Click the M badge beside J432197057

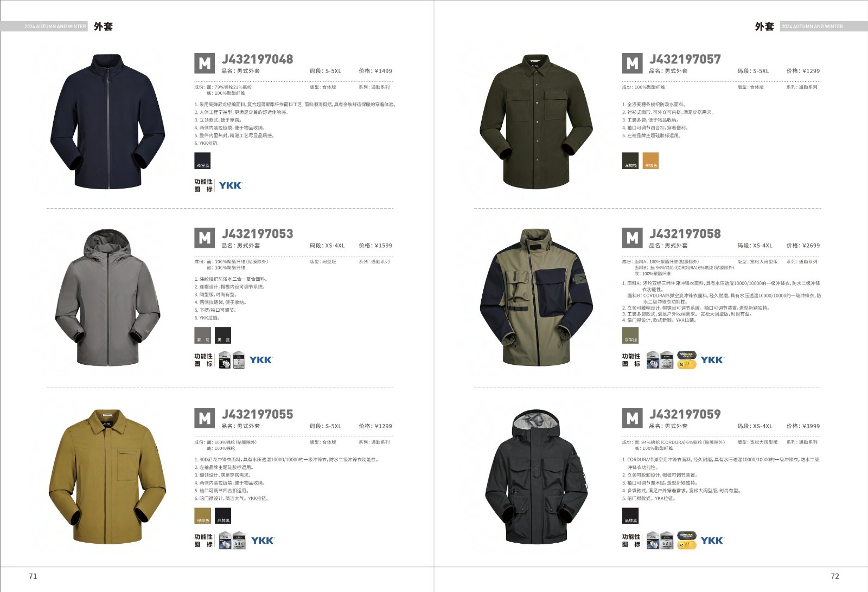click(632, 63)
